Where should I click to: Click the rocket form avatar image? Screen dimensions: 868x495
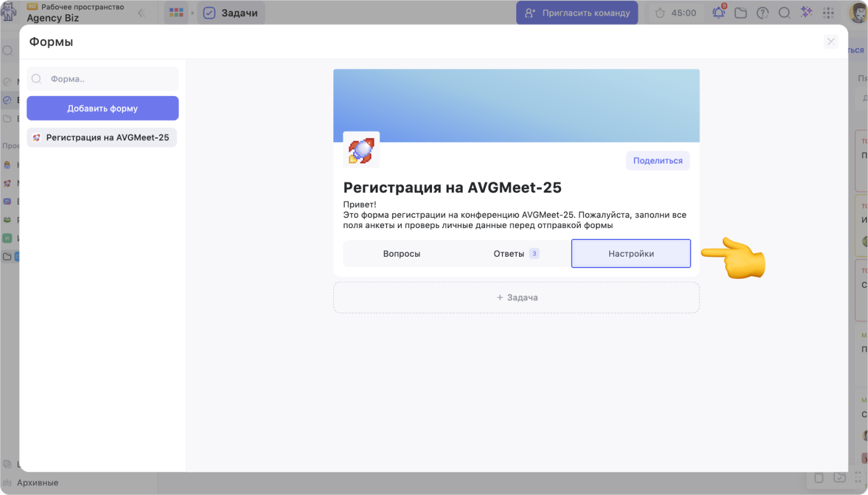(x=361, y=150)
